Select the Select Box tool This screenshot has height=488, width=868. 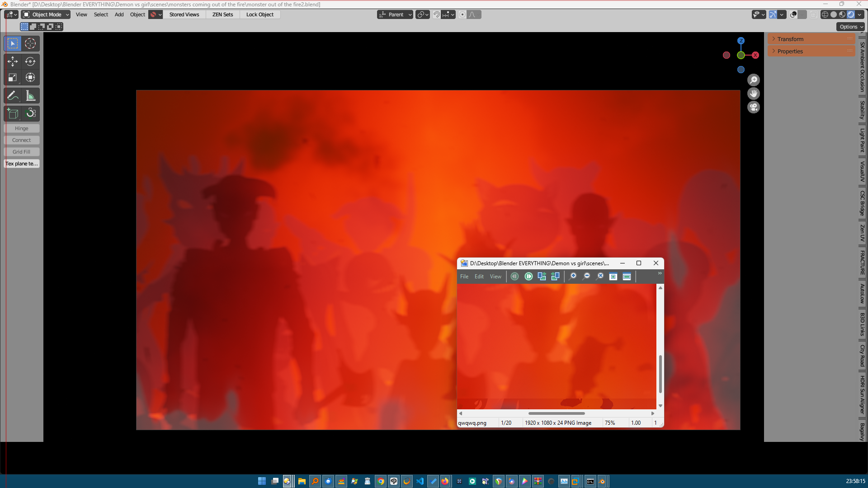pos(13,43)
